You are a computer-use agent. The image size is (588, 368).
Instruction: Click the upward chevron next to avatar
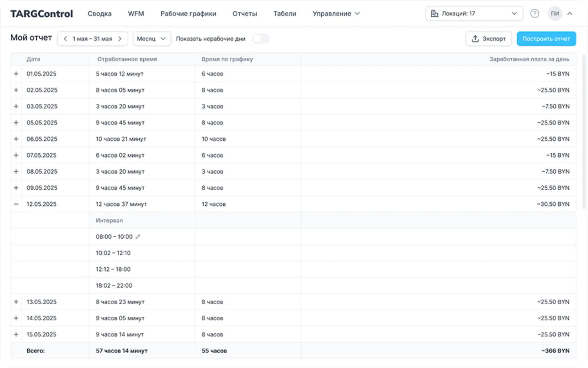[570, 13]
